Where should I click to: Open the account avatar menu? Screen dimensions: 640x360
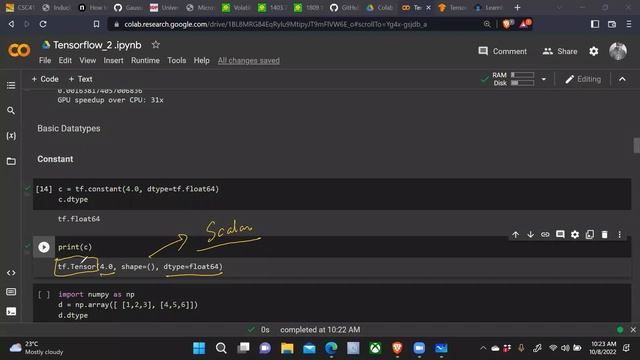pyautogui.click(x=618, y=51)
